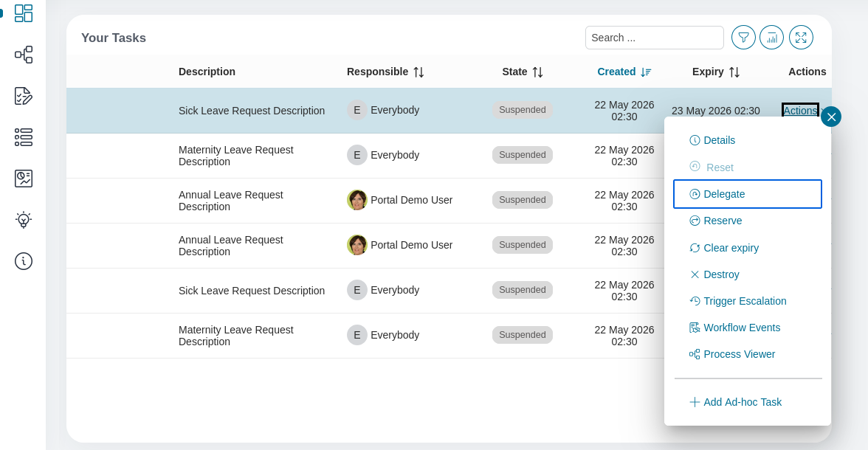
Task: Sort tasks by Responsible column
Action: tap(418, 72)
